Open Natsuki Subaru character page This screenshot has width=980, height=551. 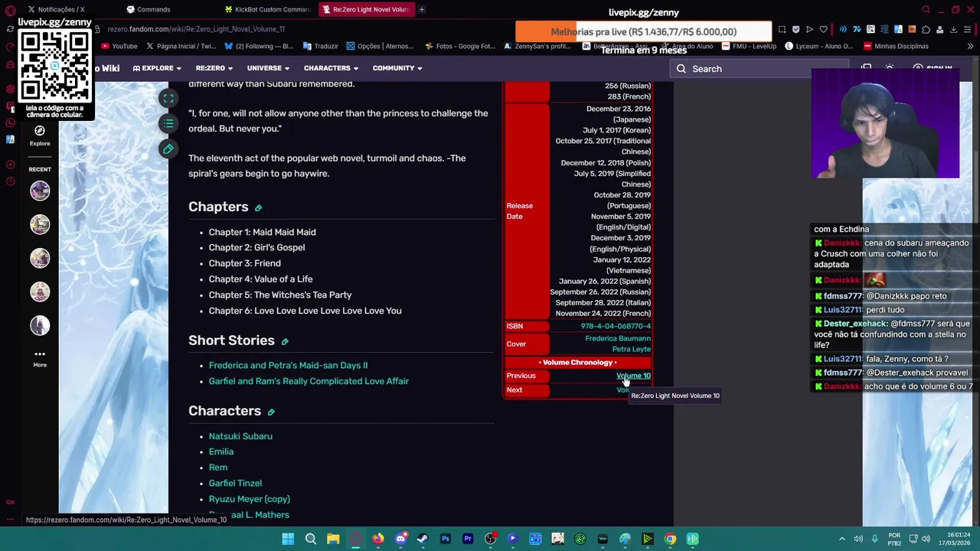pyautogui.click(x=240, y=436)
